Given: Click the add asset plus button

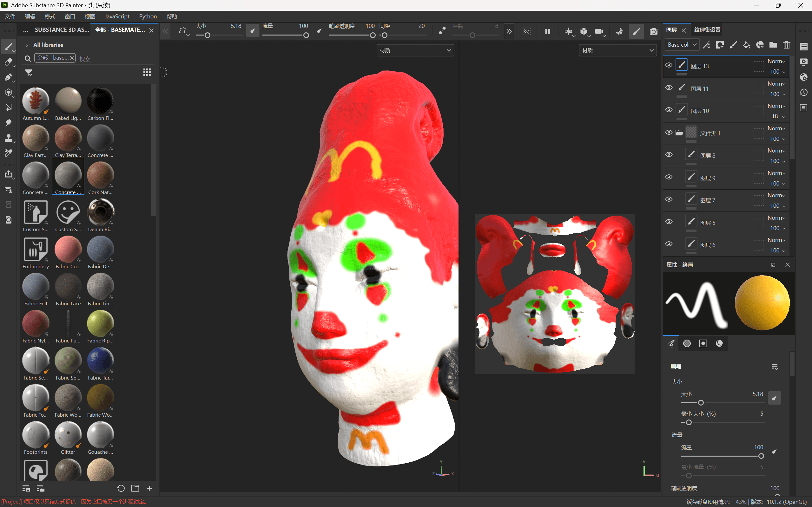Looking at the screenshot, I should 150,488.
